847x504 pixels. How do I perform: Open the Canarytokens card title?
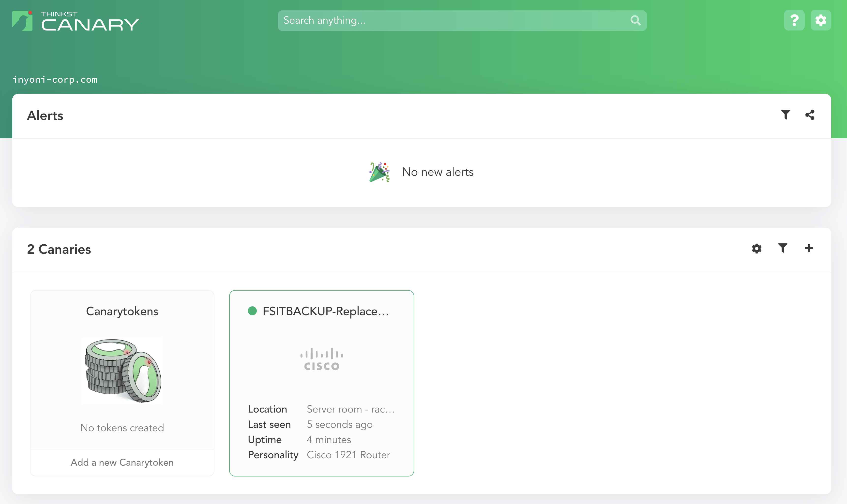(x=122, y=311)
